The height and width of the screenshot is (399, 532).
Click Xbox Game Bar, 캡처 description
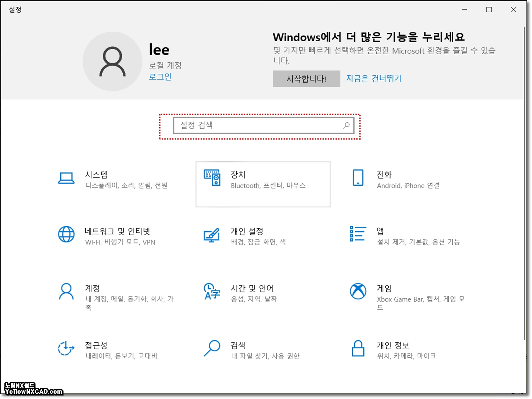pos(421,303)
